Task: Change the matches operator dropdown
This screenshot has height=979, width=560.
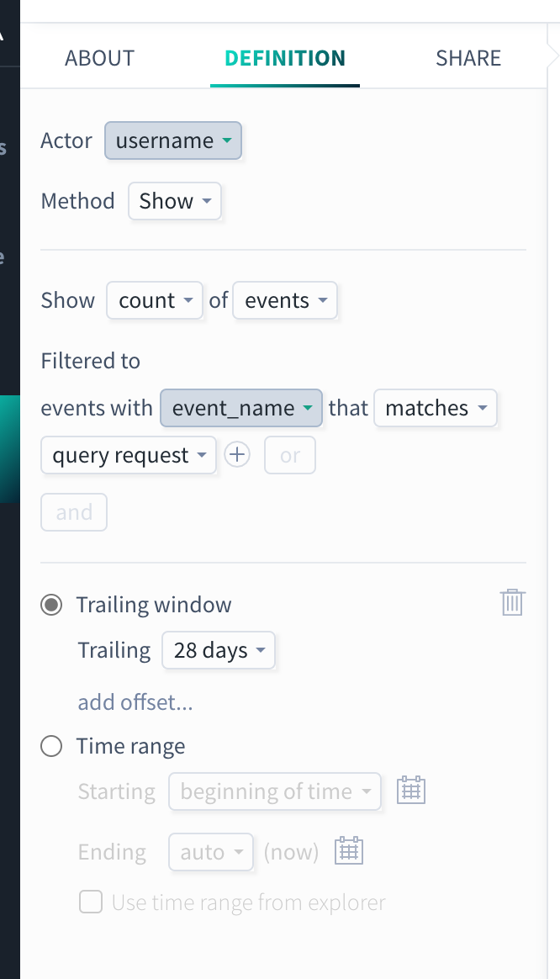Action: pos(436,408)
